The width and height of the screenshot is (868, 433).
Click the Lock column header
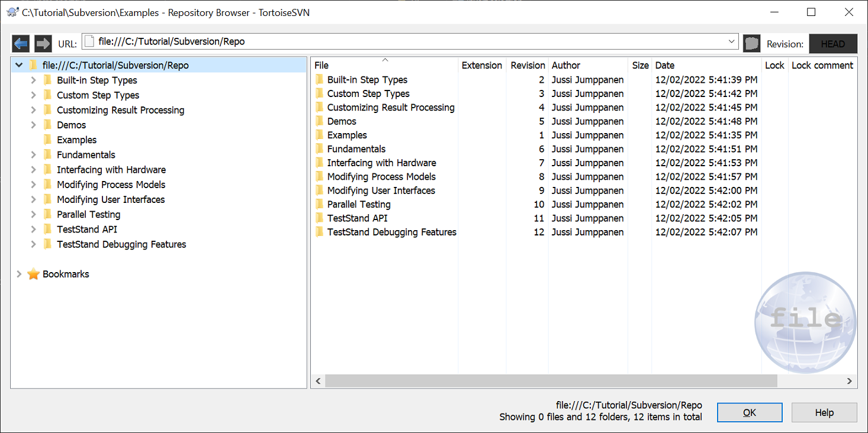(774, 65)
